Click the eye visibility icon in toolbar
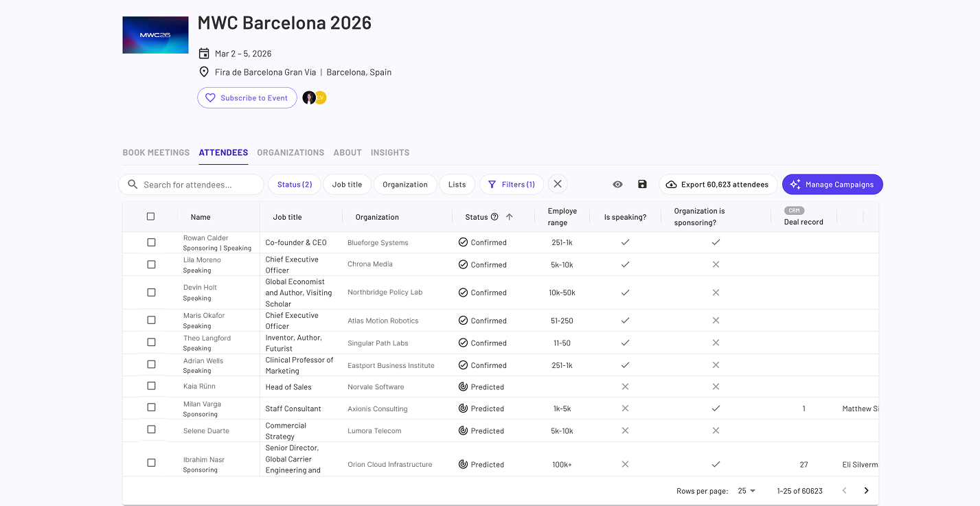 [x=617, y=184]
